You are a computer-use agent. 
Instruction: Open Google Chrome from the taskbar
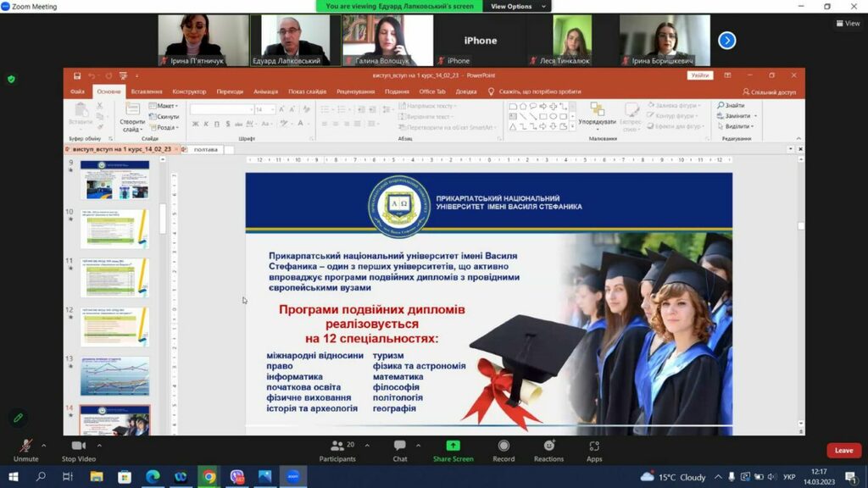coord(209,476)
